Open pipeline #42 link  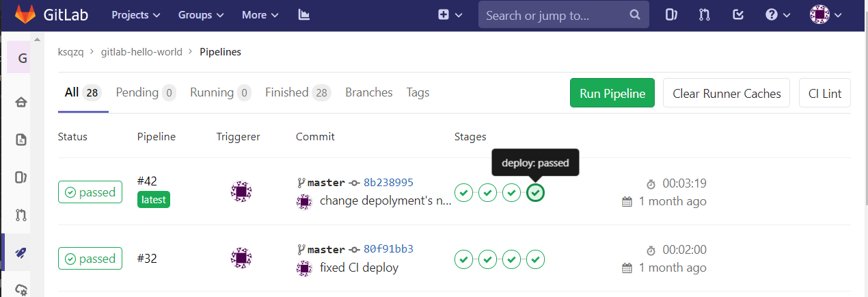pyautogui.click(x=147, y=181)
